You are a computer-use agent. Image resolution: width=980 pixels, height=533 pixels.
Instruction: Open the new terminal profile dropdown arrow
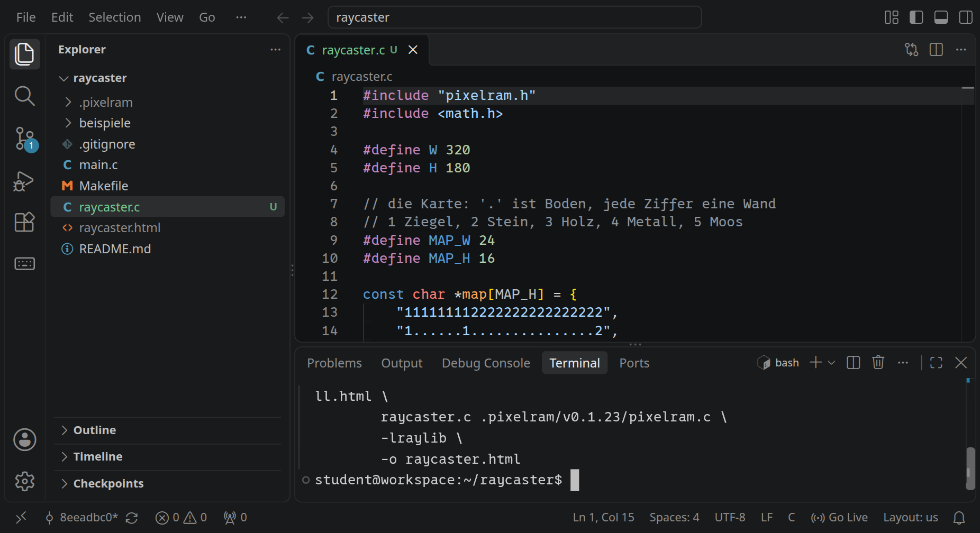point(831,362)
